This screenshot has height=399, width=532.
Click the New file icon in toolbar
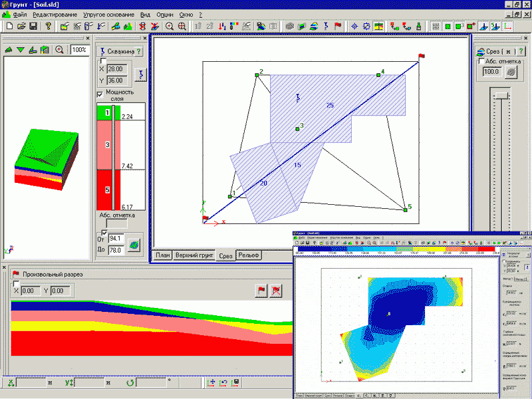coord(9,27)
